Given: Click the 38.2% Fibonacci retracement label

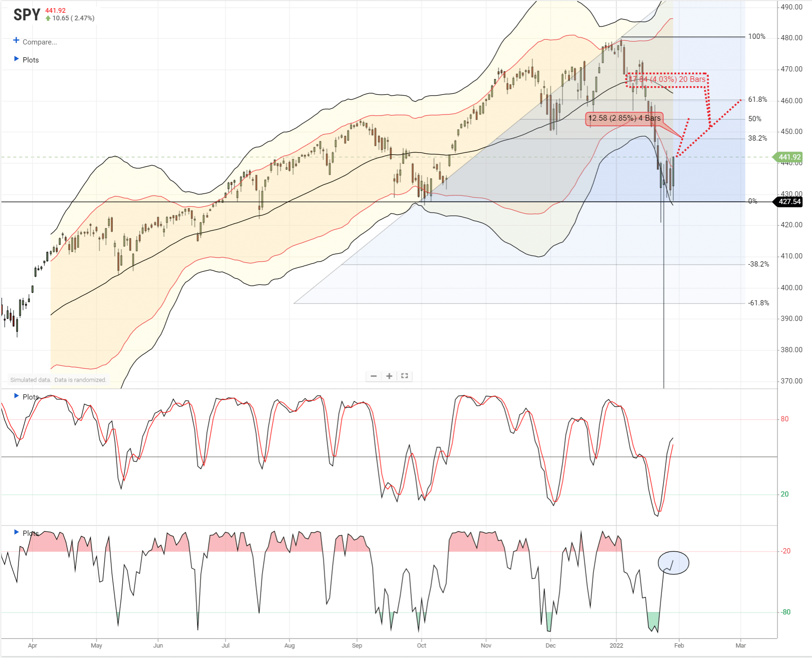Looking at the screenshot, I should click(758, 138).
